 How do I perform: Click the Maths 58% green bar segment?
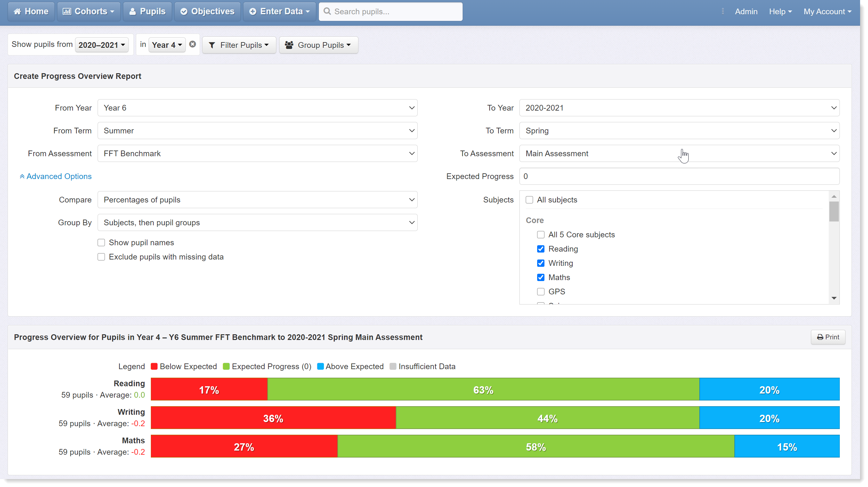pyautogui.click(x=536, y=446)
